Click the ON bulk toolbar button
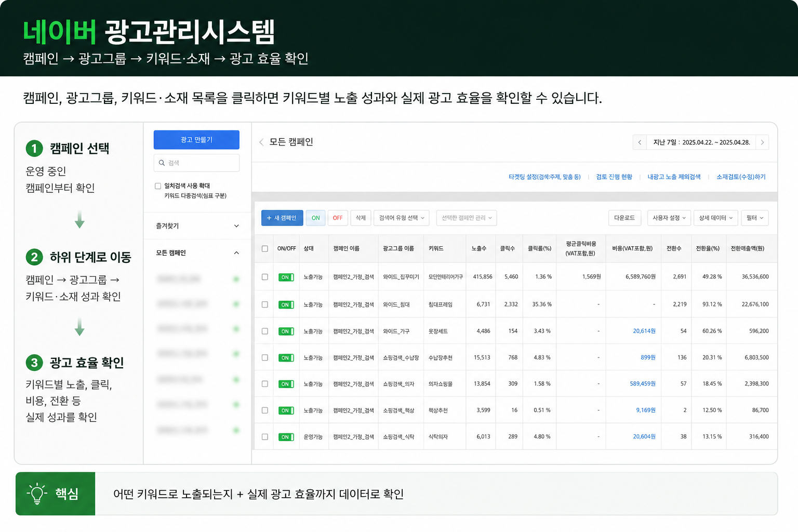Viewport: 798px width, 532px height. (316, 218)
